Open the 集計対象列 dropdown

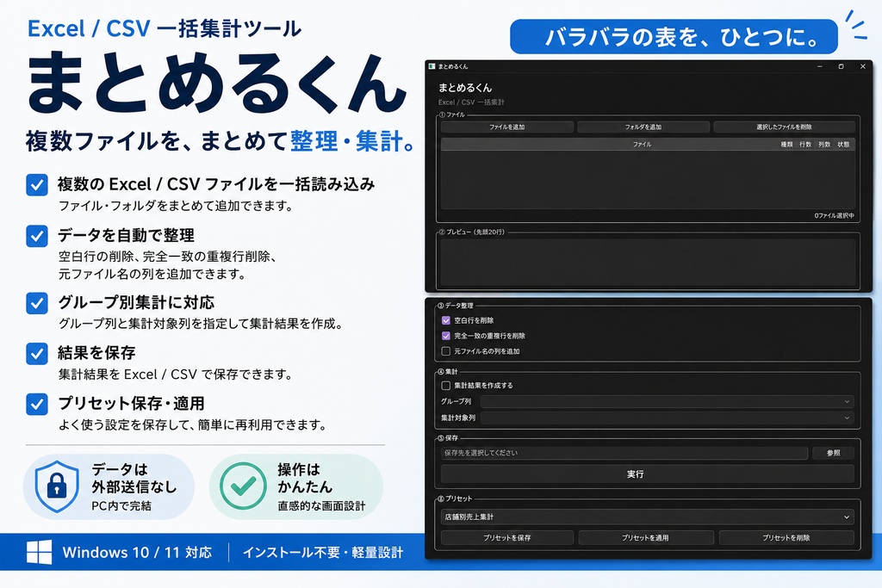click(668, 418)
